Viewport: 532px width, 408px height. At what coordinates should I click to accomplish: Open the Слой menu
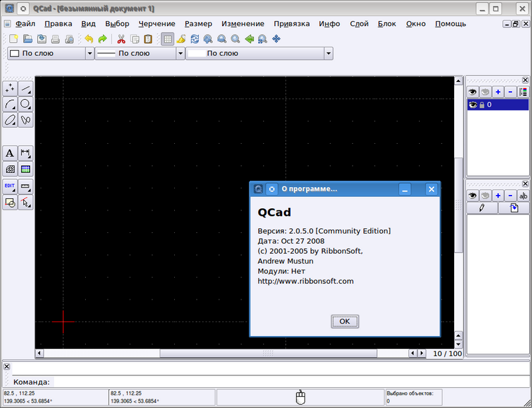pos(359,24)
